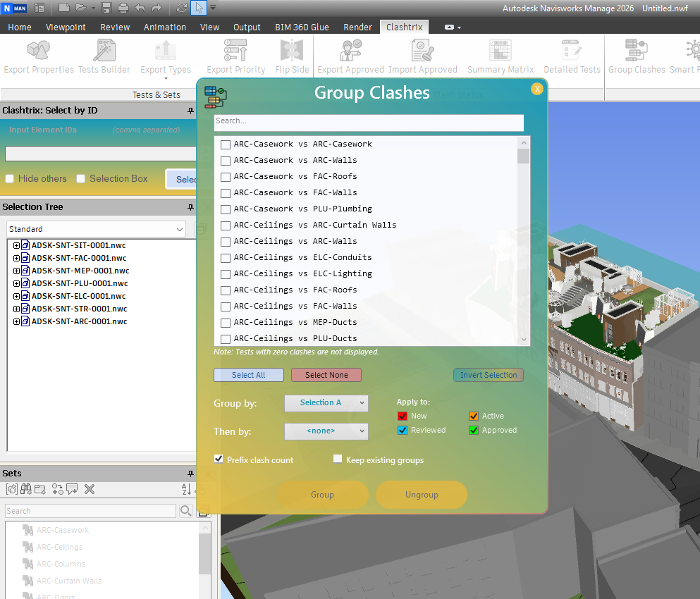Image resolution: width=700 pixels, height=599 pixels.
Task: Uncheck Prefix clash count option
Action: (219, 459)
